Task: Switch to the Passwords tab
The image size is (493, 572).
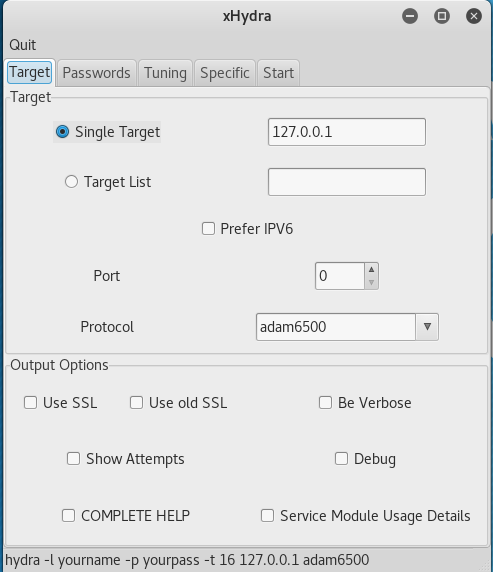Action: point(97,73)
